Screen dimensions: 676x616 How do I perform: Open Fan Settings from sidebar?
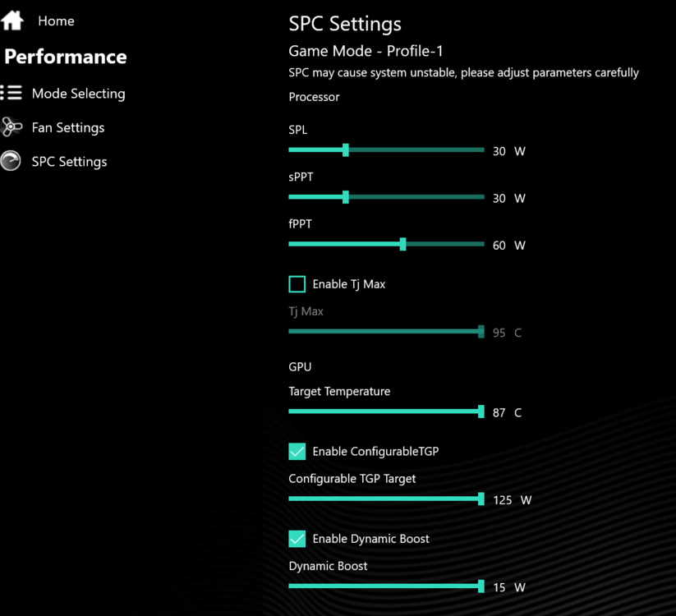(67, 127)
